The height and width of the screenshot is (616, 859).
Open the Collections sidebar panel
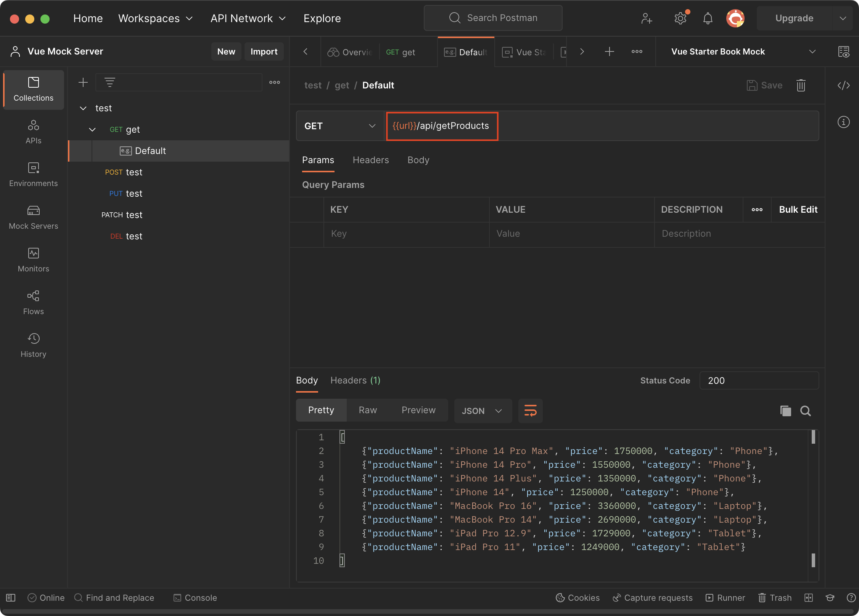[34, 90]
